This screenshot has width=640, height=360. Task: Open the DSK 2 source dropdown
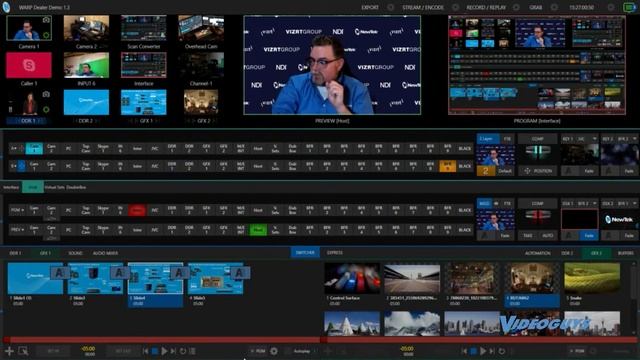634,203
